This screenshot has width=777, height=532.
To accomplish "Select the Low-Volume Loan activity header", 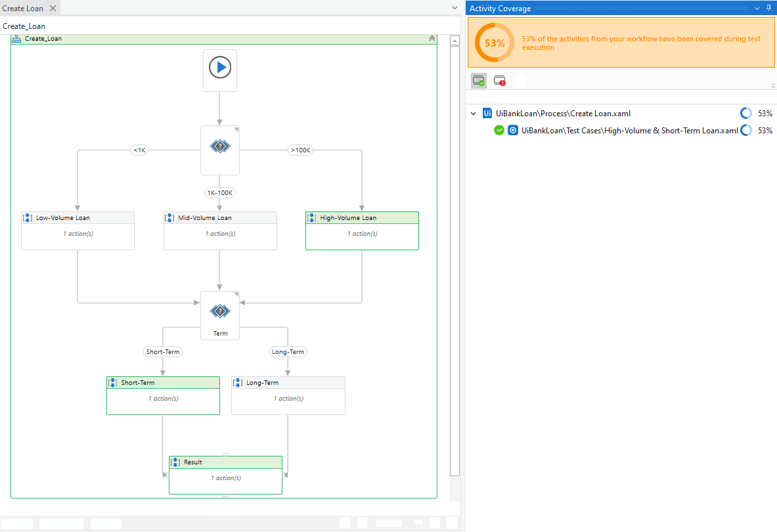I will [78, 217].
